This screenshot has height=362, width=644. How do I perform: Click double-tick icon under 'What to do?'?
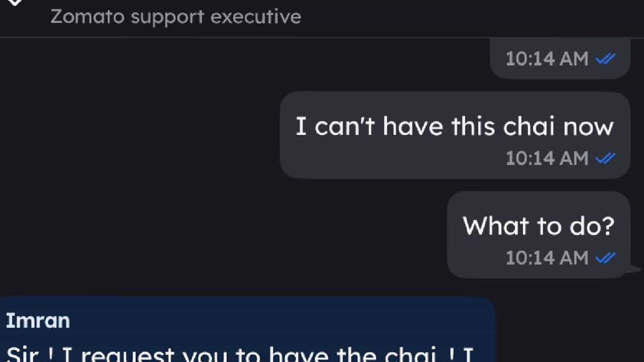coord(605,258)
